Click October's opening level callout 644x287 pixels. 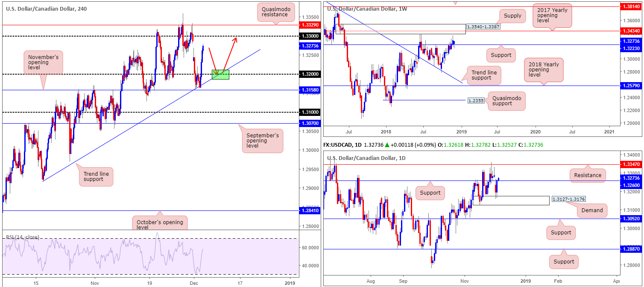(160, 223)
